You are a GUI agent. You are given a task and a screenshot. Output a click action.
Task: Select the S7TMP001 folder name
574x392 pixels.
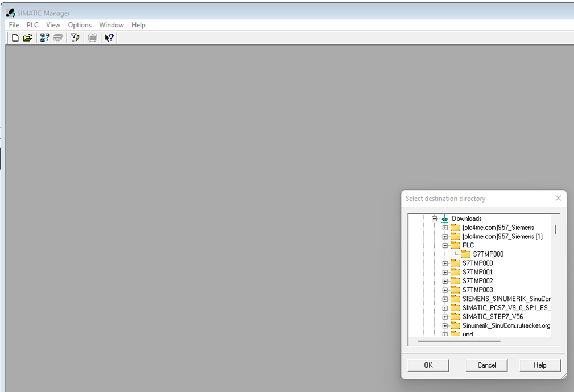tap(477, 272)
